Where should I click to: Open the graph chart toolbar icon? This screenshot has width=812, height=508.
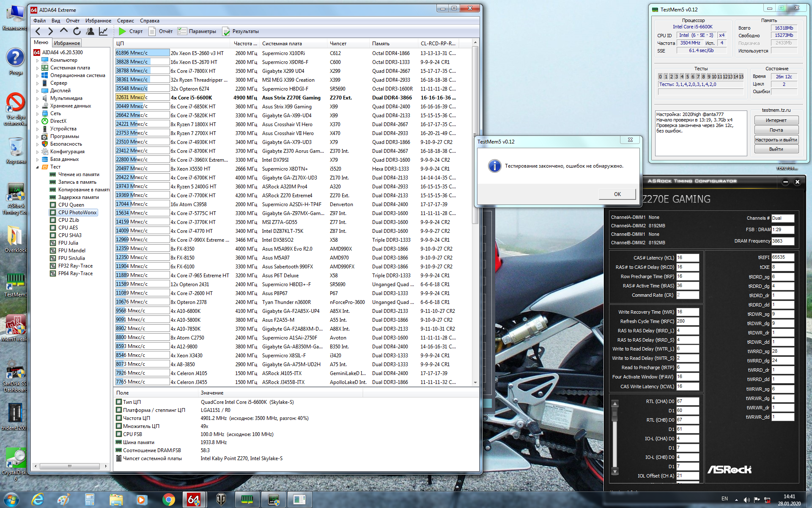point(103,31)
